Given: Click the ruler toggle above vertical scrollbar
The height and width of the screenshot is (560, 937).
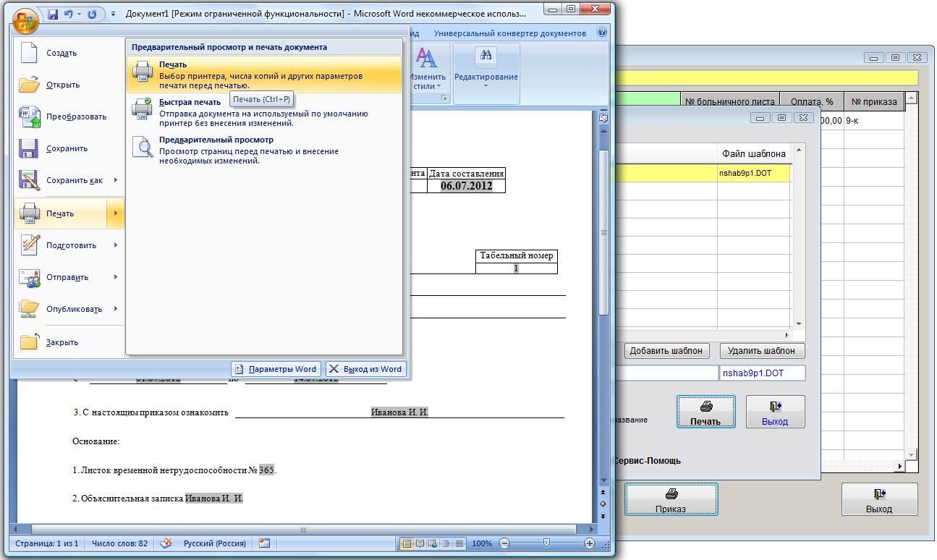Looking at the screenshot, I should 604,119.
